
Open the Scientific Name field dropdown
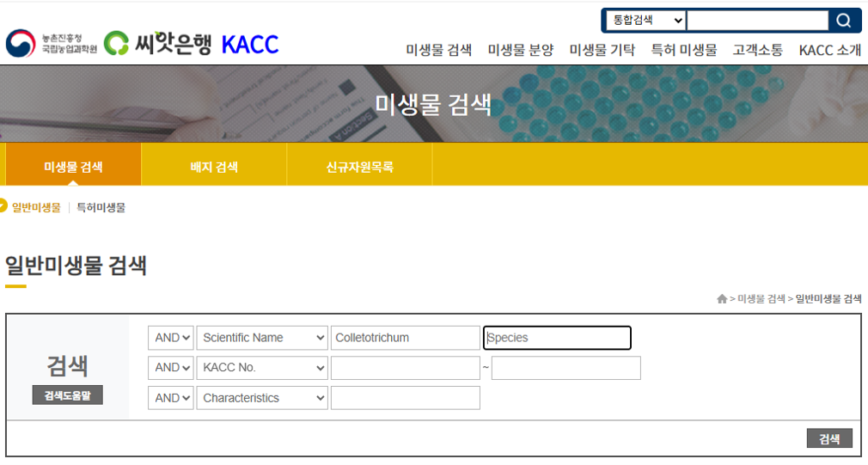(x=262, y=338)
